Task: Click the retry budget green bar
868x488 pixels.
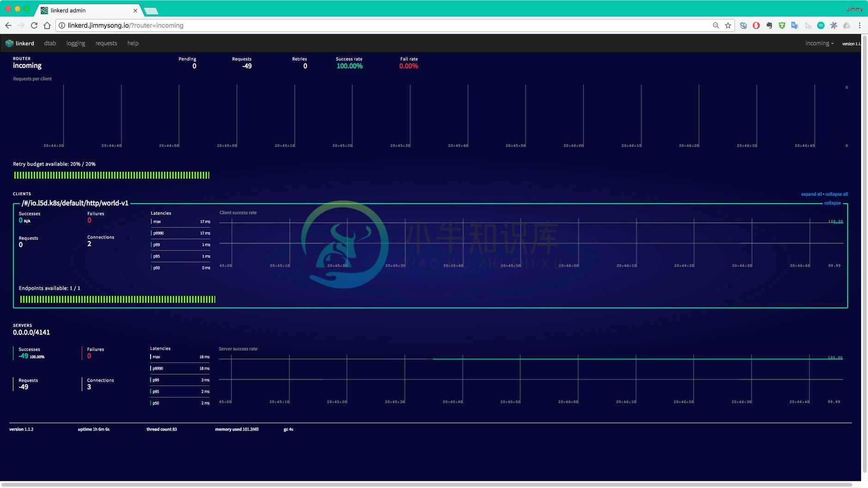Action: [x=112, y=175]
